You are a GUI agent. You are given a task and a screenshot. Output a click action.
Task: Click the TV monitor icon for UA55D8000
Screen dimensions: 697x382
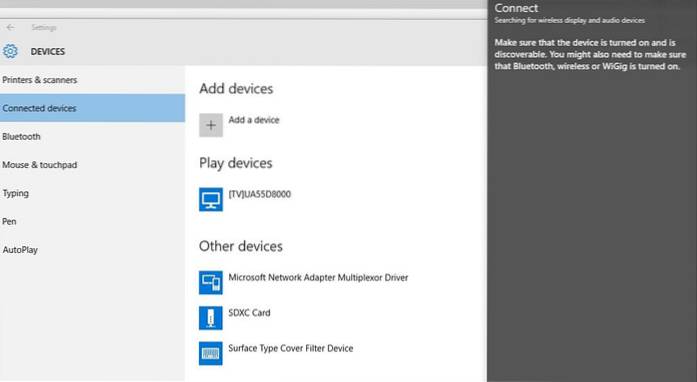click(x=211, y=199)
